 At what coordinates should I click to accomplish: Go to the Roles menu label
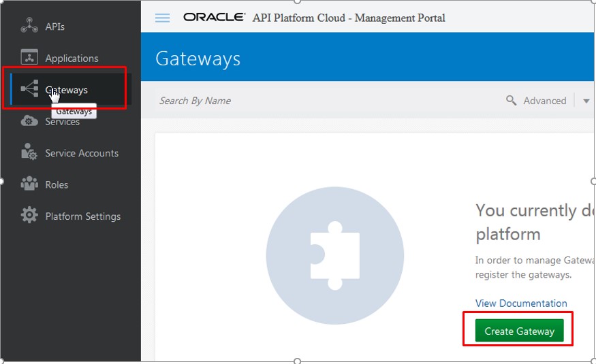click(x=57, y=184)
